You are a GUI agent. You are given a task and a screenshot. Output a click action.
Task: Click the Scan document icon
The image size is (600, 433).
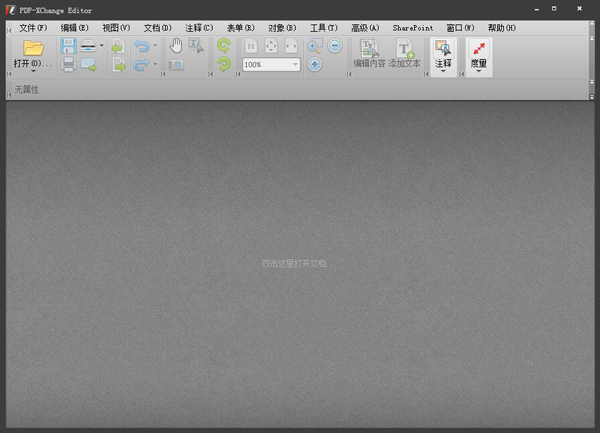(x=88, y=46)
